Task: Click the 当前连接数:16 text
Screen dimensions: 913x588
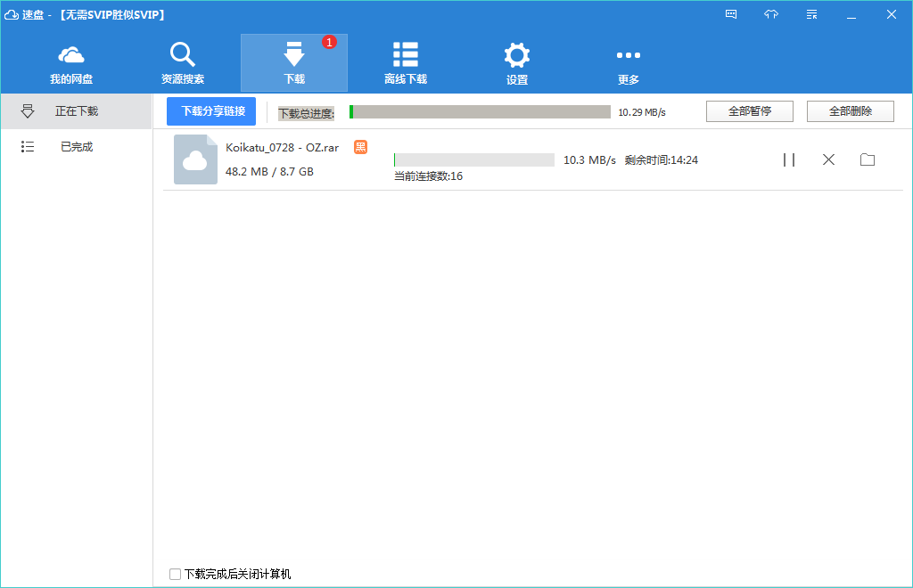Action: (x=429, y=176)
